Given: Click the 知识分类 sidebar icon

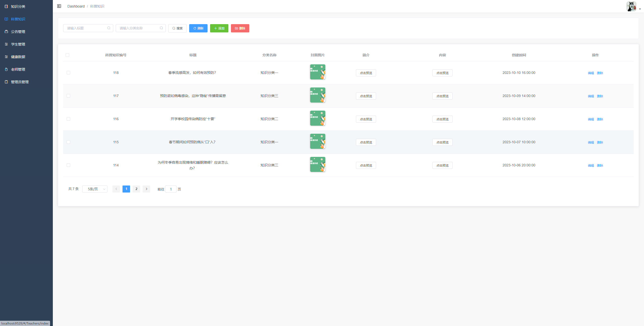Looking at the screenshot, I should pyautogui.click(x=6, y=7).
